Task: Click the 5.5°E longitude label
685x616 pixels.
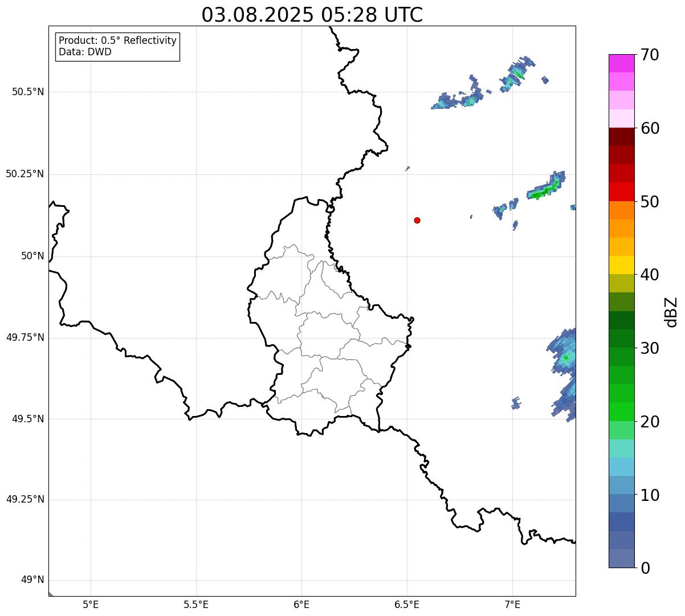Action: pos(196,605)
